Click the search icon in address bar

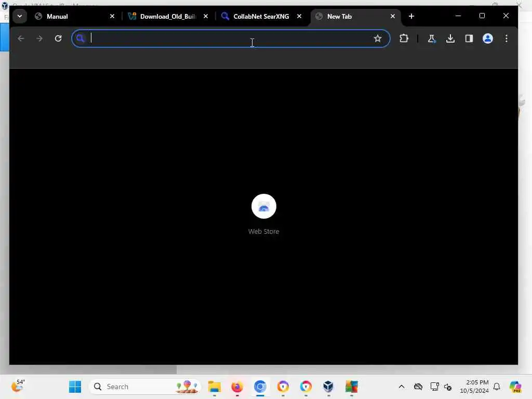click(81, 38)
